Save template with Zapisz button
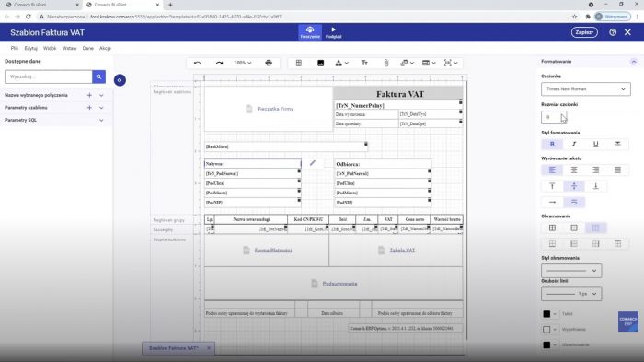Screen dimensions: 644x362 tap(584, 32)
